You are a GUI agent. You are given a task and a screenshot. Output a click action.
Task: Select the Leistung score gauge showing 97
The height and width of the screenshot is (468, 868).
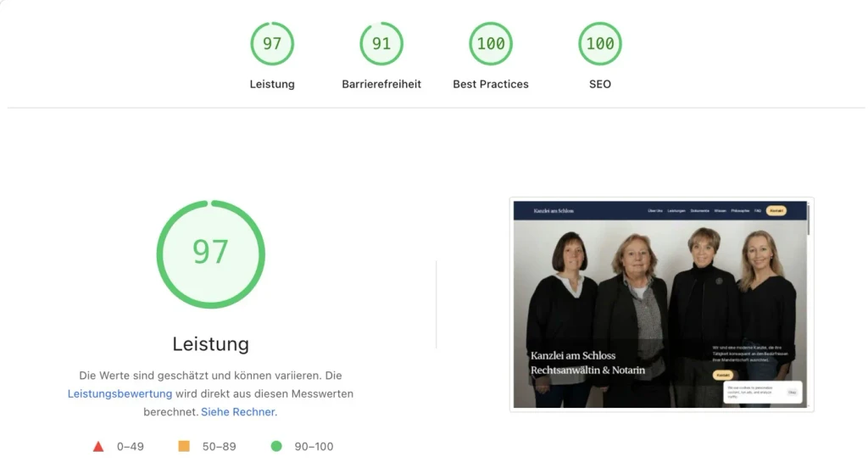pos(272,44)
